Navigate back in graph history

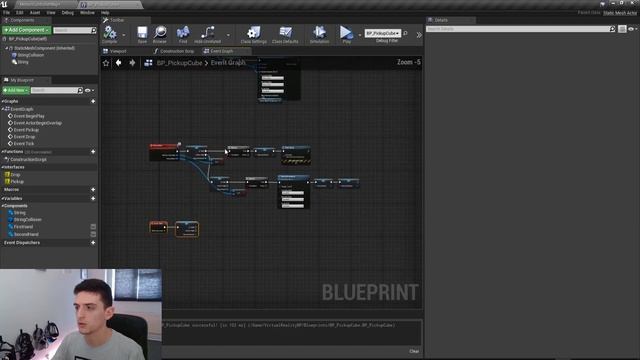tap(119, 62)
